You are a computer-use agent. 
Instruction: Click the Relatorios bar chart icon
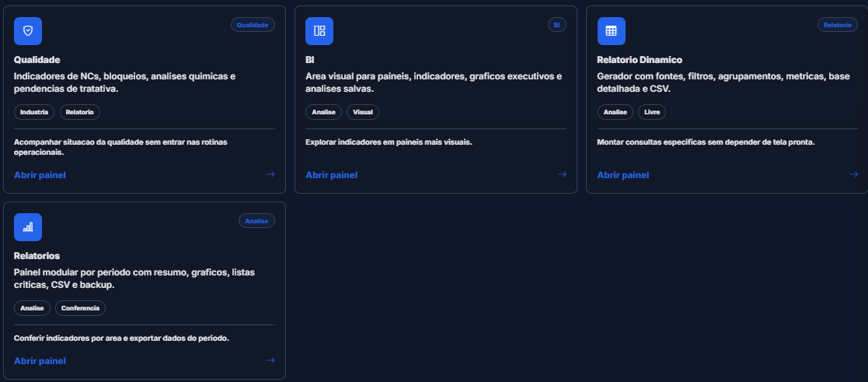tap(28, 226)
